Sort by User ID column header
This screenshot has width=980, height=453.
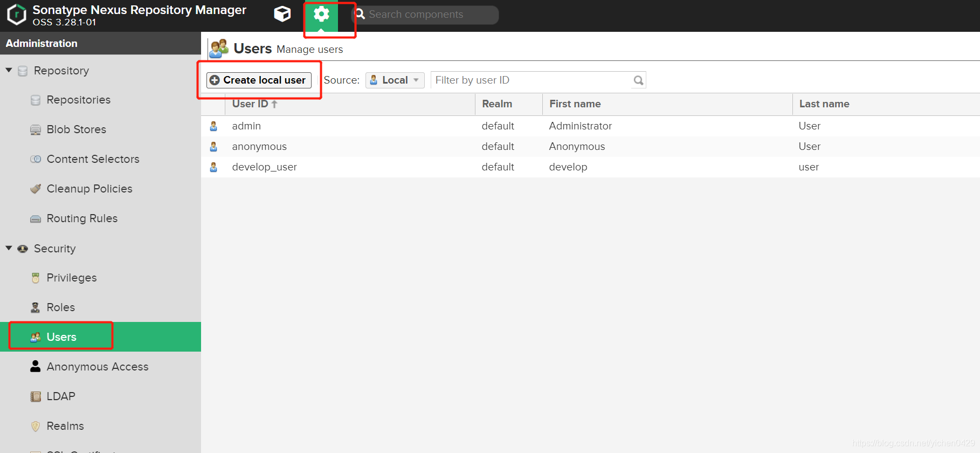[350, 104]
